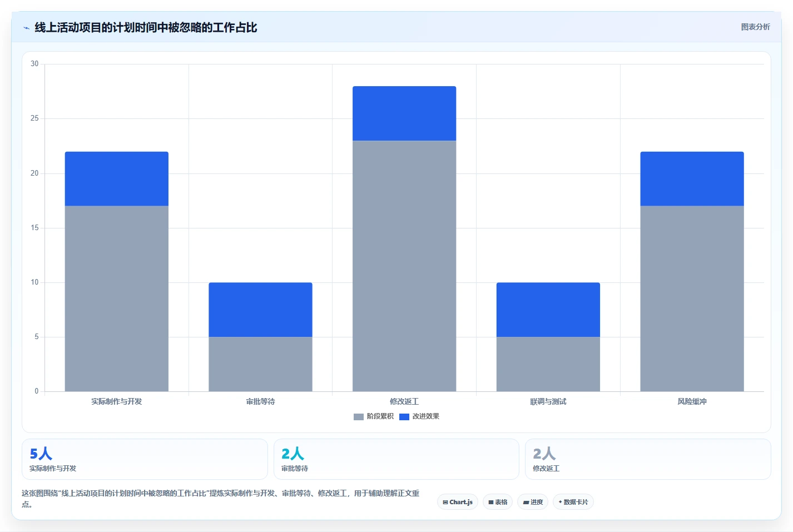The height and width of the screenshot is (532, 793).
Task: Toggle the 阶段累积 legend swatch
Action: [359, 416]
